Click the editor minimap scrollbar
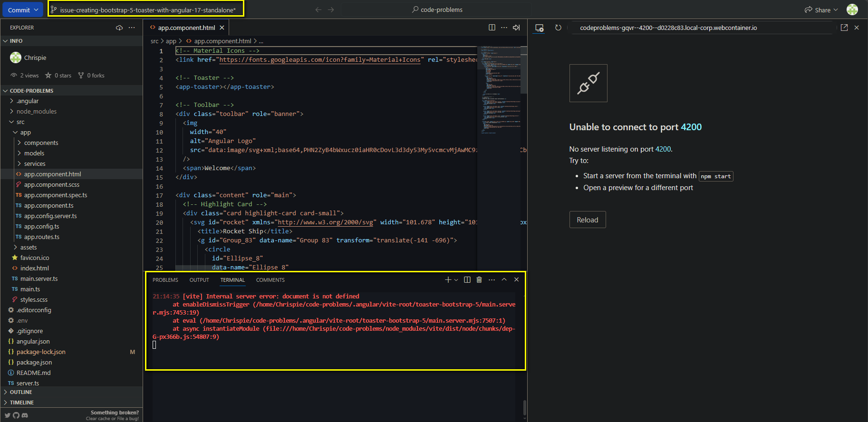Screen dimensions: 868x422 pos(524,70)
